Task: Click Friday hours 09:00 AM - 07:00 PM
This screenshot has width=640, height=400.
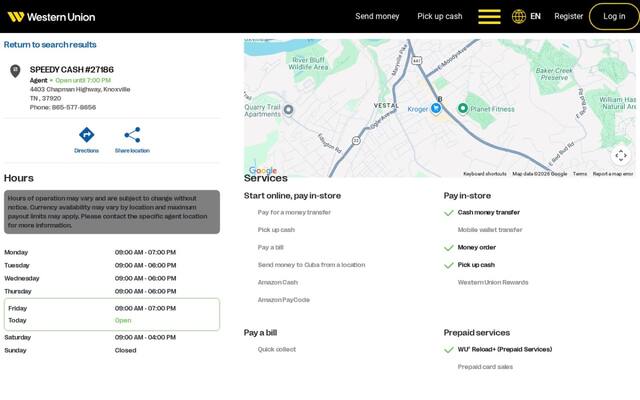Action: pyautogui.click(x=145, y=308)
